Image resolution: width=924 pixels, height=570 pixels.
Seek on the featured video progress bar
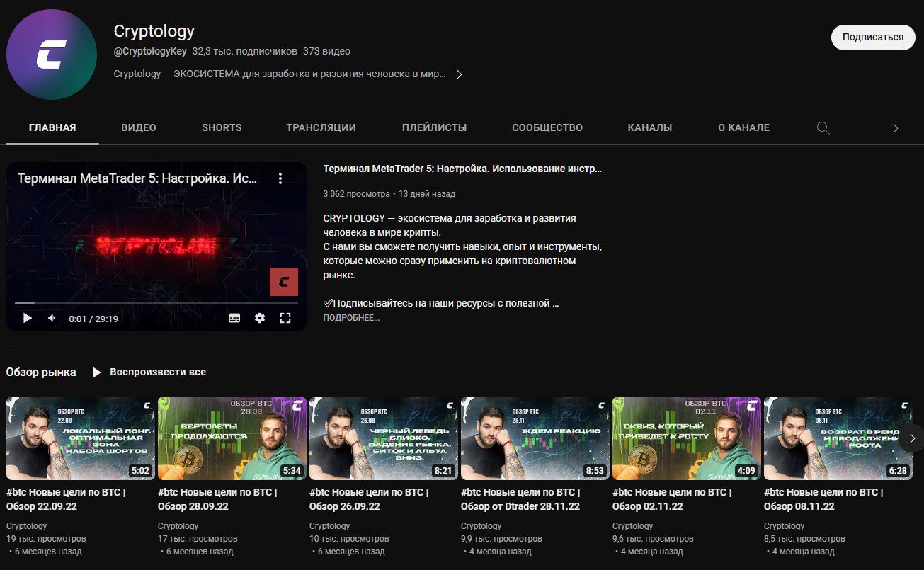(156, 303)
